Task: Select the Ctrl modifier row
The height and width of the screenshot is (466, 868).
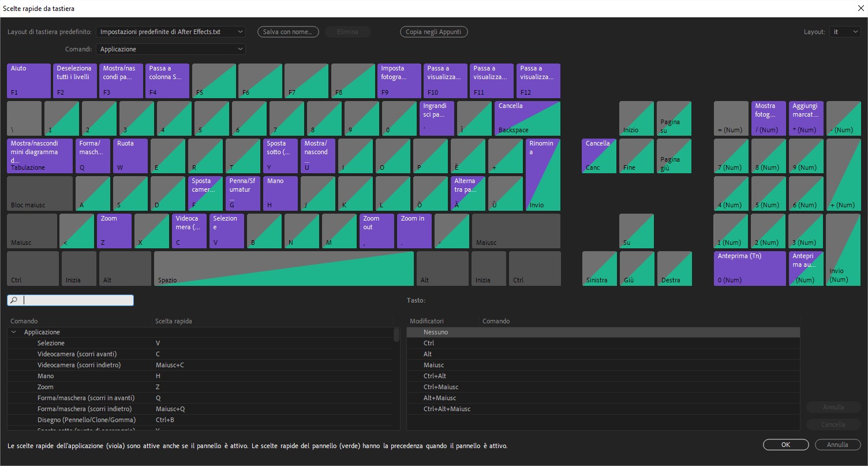Action: coord(603,343)
